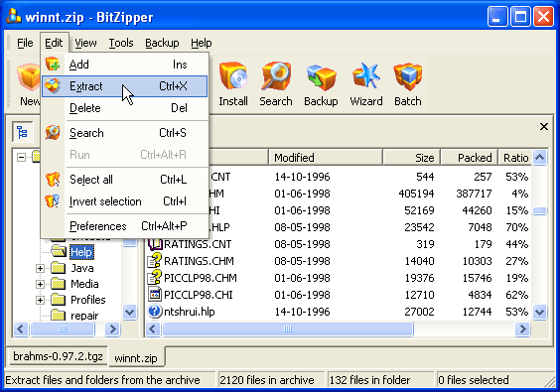Click the PICCLP98.CHI file icon
This screenshot has width=560, height=392.
[155, 294]
